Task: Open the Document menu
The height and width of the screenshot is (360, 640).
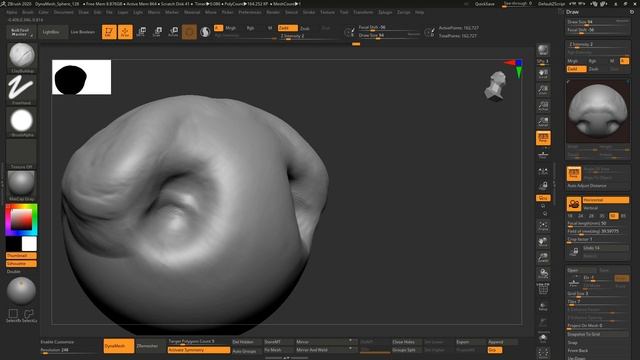Action: (64, 12)
